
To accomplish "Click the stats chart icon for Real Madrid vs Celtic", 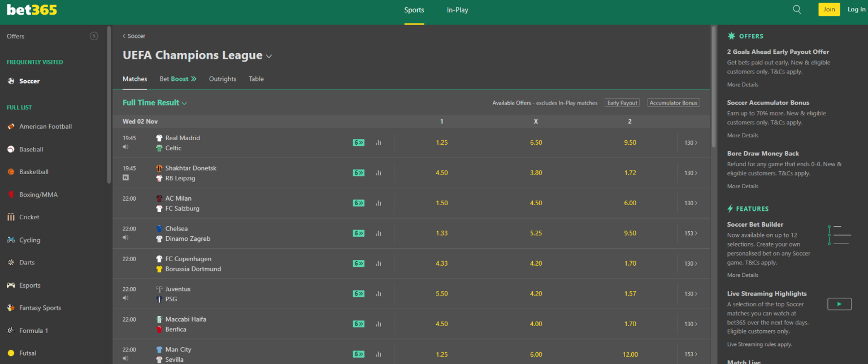I will click(378, 142).
